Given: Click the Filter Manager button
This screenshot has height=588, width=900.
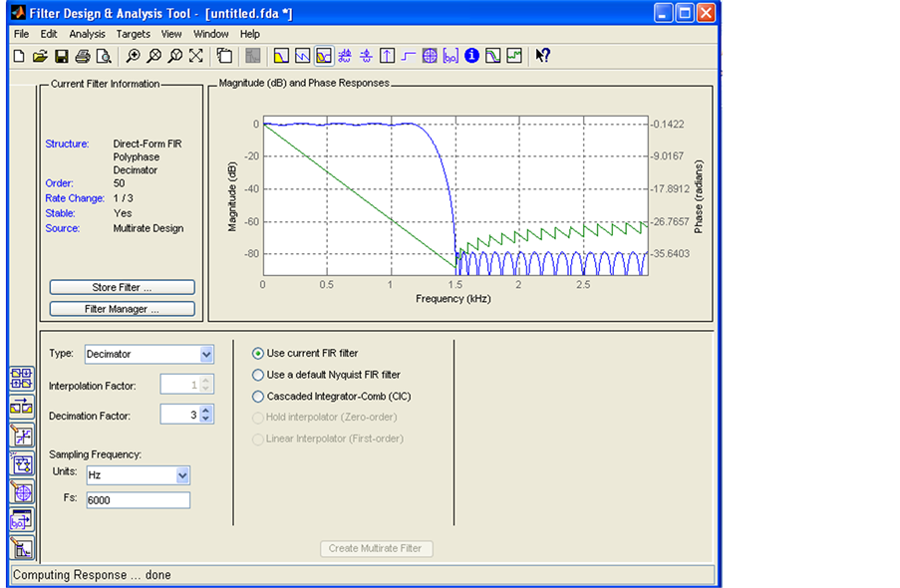Looking at the screenshot, I should (x=123, y=309).
